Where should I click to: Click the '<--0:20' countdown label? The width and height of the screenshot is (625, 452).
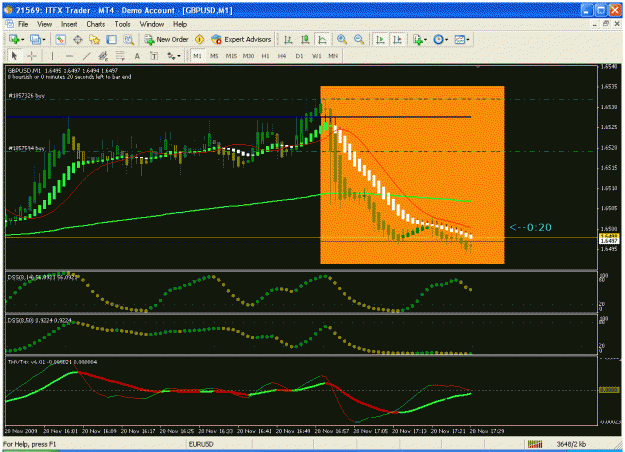[531, 227]
